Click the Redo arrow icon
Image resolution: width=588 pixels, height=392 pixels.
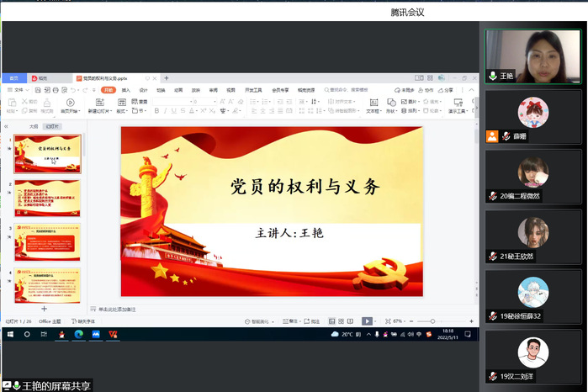point(85,90)
